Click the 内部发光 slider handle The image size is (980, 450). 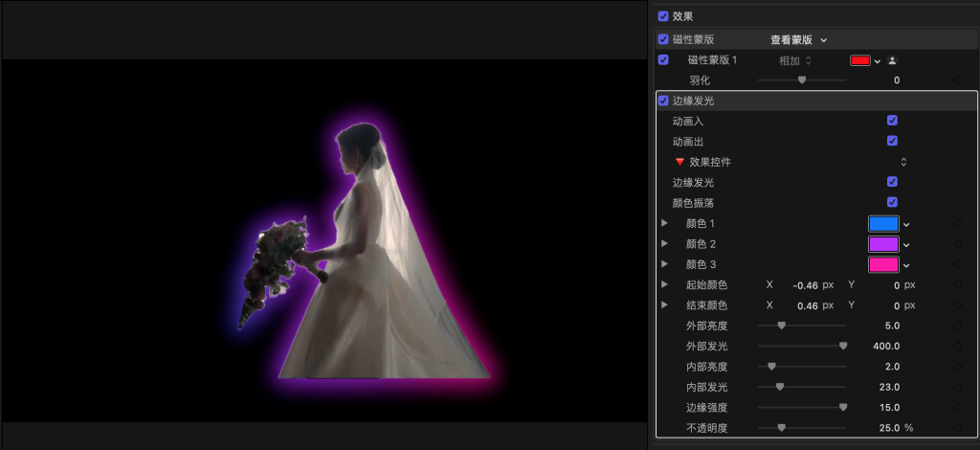click(779, 387)
